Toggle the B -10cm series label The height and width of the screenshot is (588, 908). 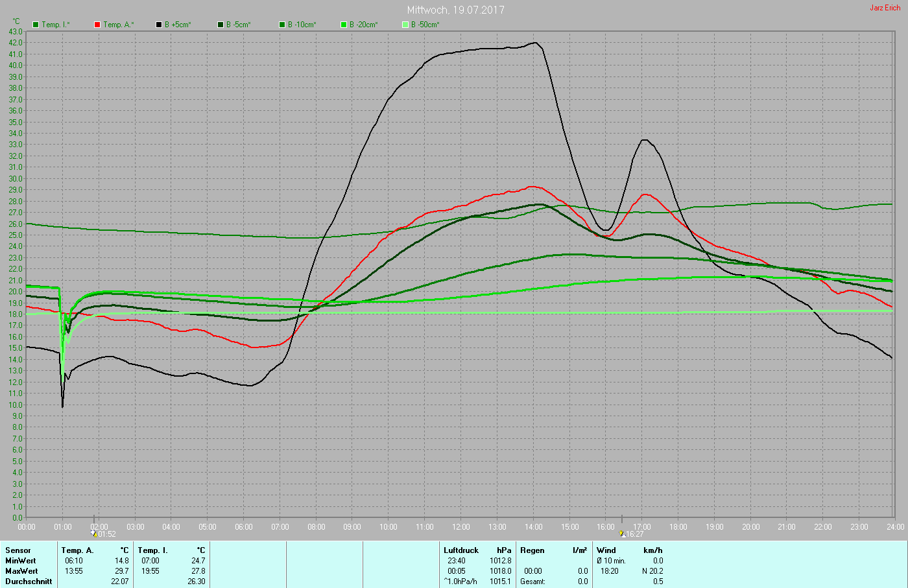click(x=302, y=25)
